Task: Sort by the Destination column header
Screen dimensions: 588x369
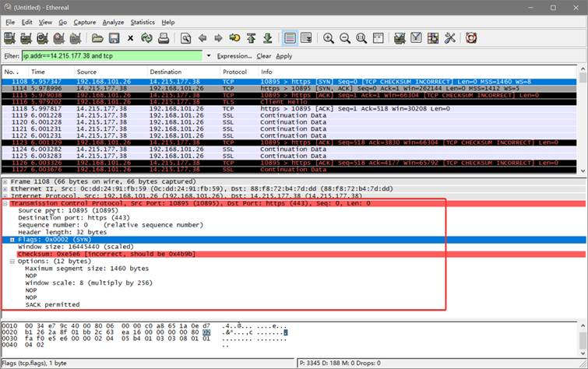Action: click(183, 72)
